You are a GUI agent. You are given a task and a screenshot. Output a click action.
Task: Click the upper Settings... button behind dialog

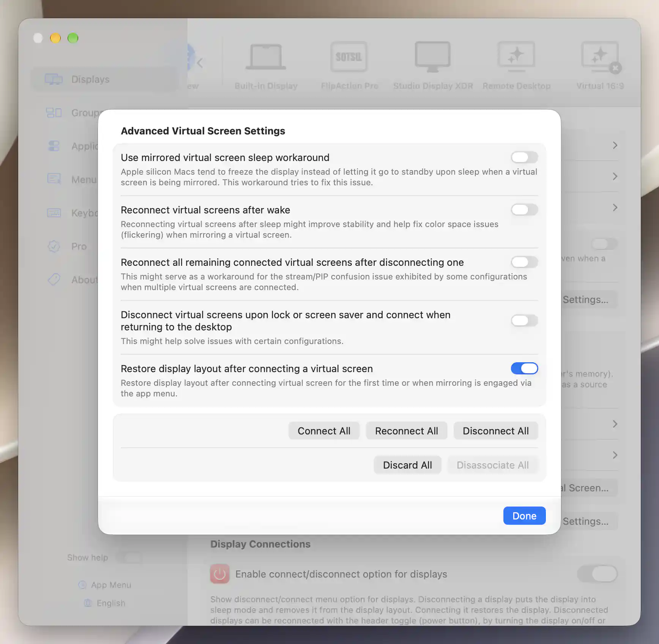pyautogui.click(x=589, y=300)
